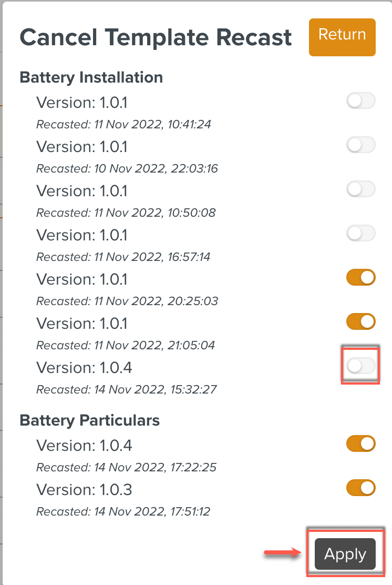Click timestamp Recasted: 10 Nov 2022, 22:03:16
Image resolution: width=392 pixels, height=585 pixels.
(x=127, y=169)
